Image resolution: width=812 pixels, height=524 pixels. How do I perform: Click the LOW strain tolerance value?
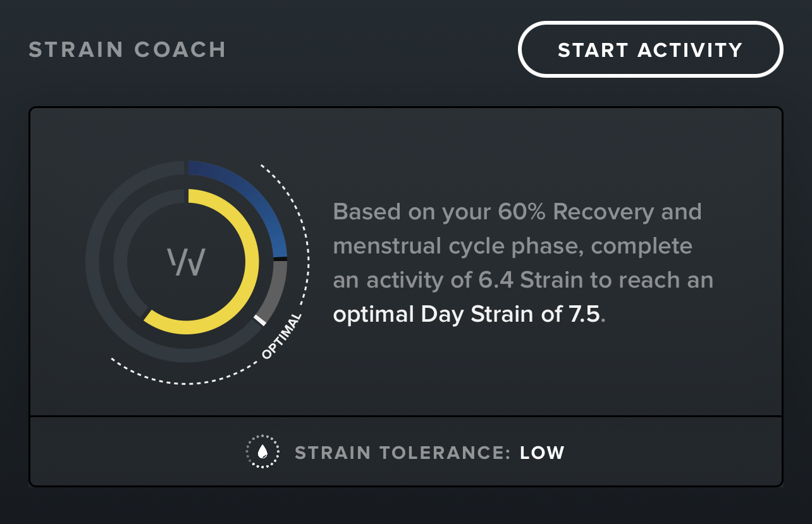(542, 453)
